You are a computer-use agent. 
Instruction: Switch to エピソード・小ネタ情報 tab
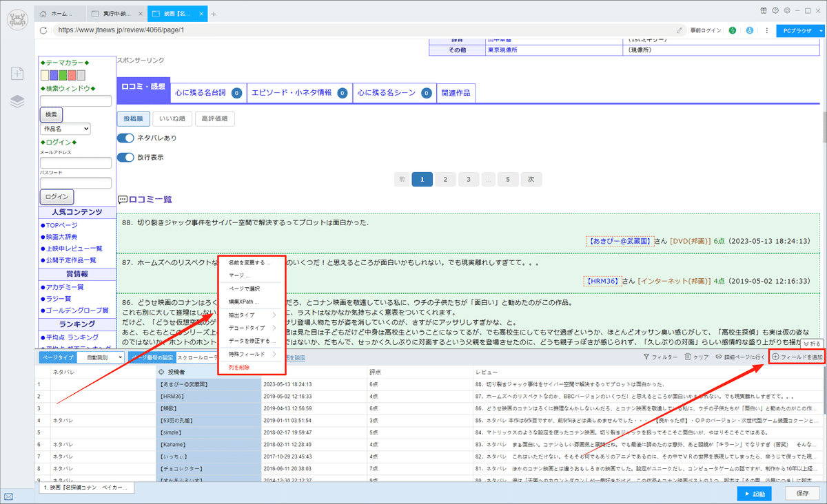[299, 92]
